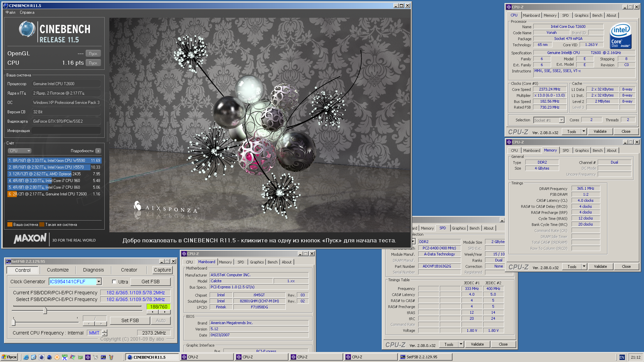
Task: Click the Capture button in SetFSB
Action: click(x=162, y=270)
